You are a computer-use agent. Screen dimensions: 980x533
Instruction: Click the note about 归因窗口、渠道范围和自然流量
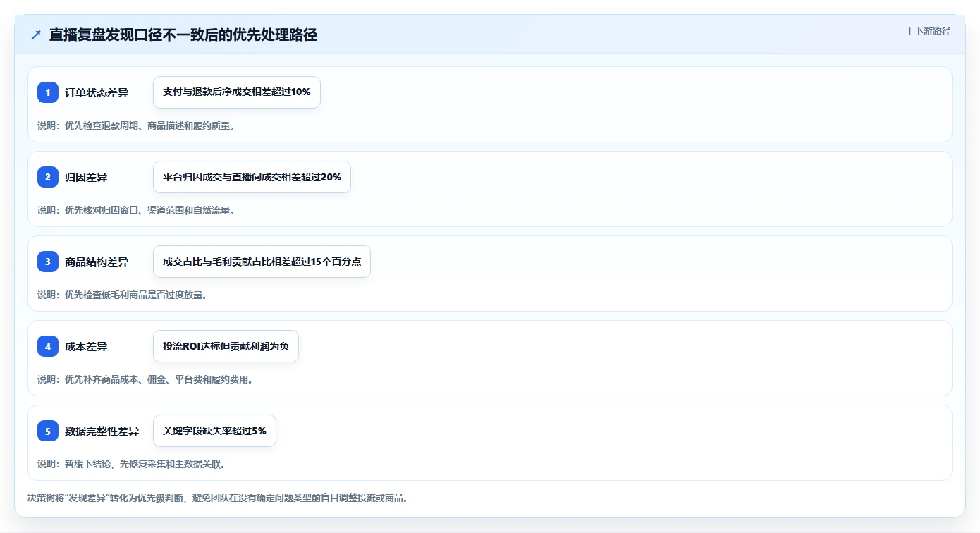[x=136, y=210]
